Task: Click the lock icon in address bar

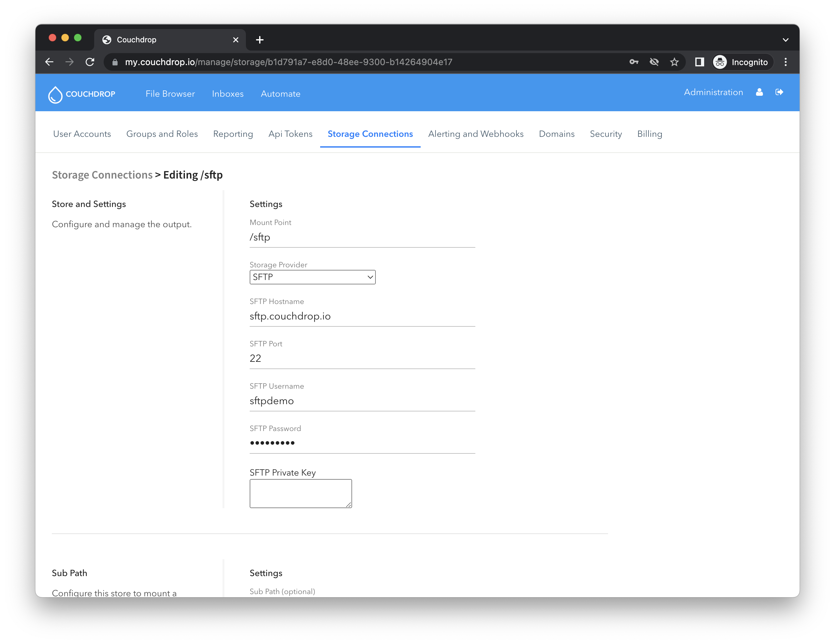Action: [115, 62]
